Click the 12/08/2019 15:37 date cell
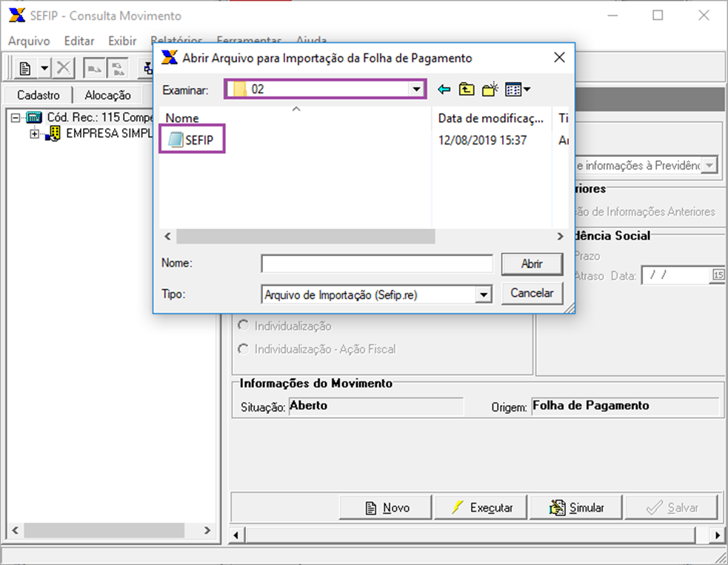This screenshot has width=728, height=565. point(482,140)
